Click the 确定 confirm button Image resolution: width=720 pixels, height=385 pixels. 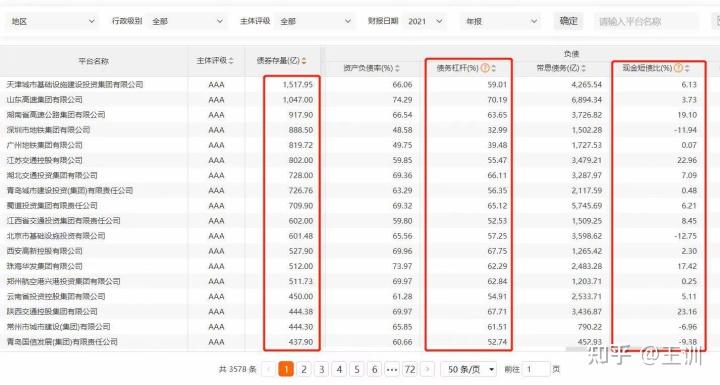pos(568,21)
